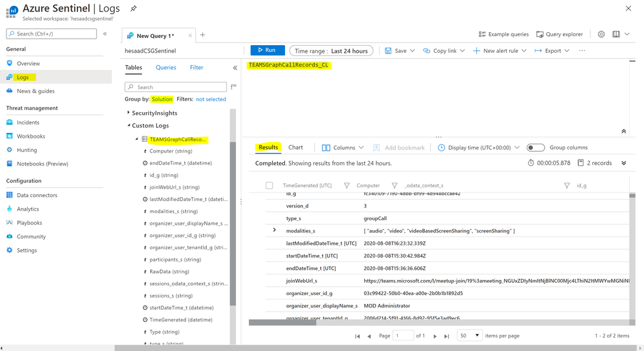Collapse the left navigation menu chevron

click(x=105, y=33)
